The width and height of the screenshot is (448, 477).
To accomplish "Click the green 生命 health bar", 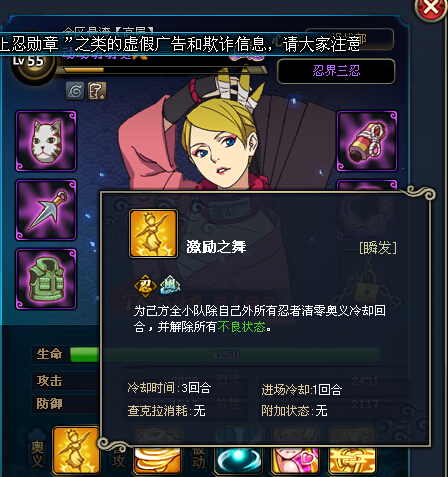I will [x=85, y=354].
